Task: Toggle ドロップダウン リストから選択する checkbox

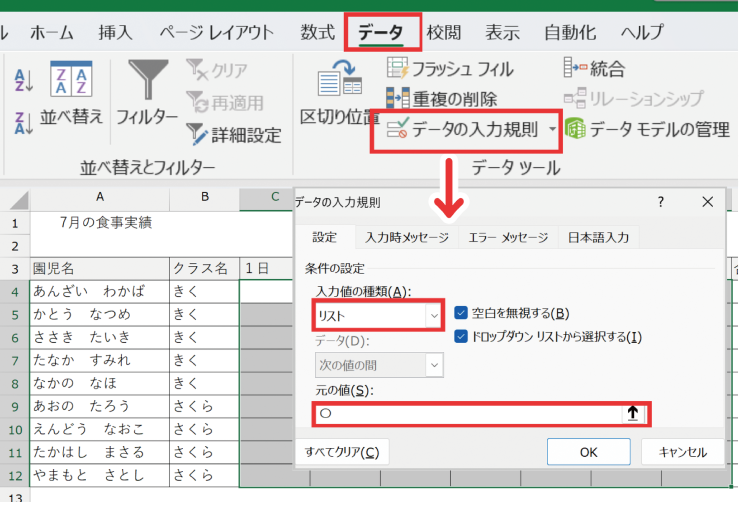Action: tap(461, 337)
